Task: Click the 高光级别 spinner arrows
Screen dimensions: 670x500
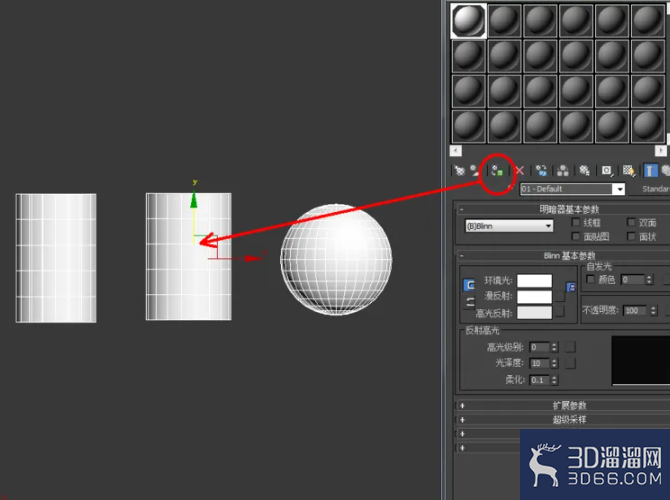Action: [x=554, y=347]
